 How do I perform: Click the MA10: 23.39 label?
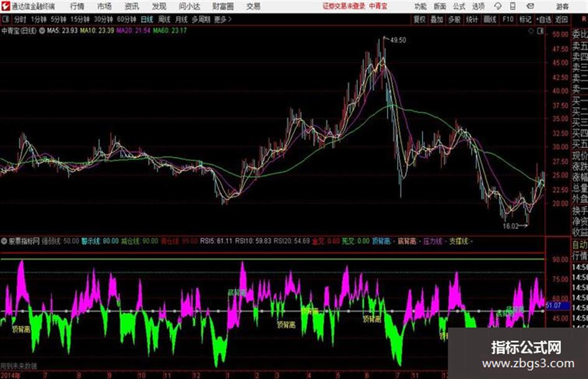pos(96,30)
